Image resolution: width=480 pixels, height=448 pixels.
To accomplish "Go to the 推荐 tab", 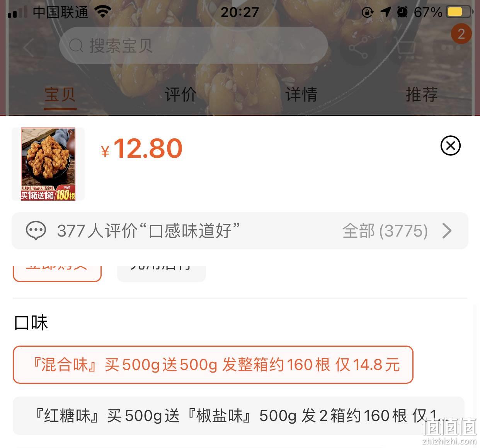I will coord(422,95).
